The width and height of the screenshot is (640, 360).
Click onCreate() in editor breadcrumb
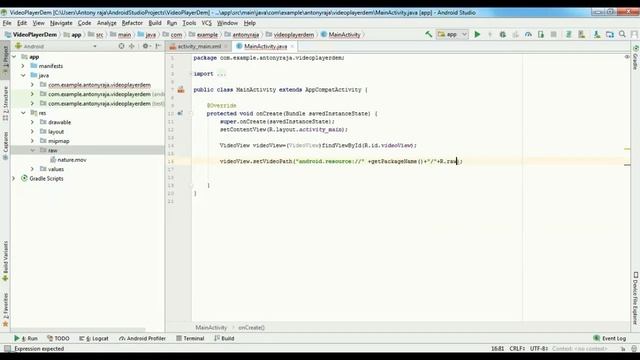tap(251, 327)
